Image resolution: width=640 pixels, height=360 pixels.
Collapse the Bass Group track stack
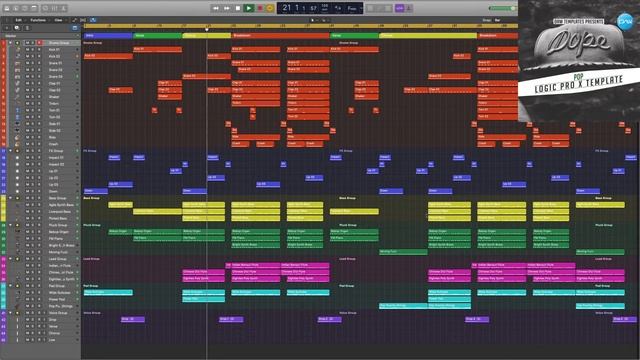(10, 198)
